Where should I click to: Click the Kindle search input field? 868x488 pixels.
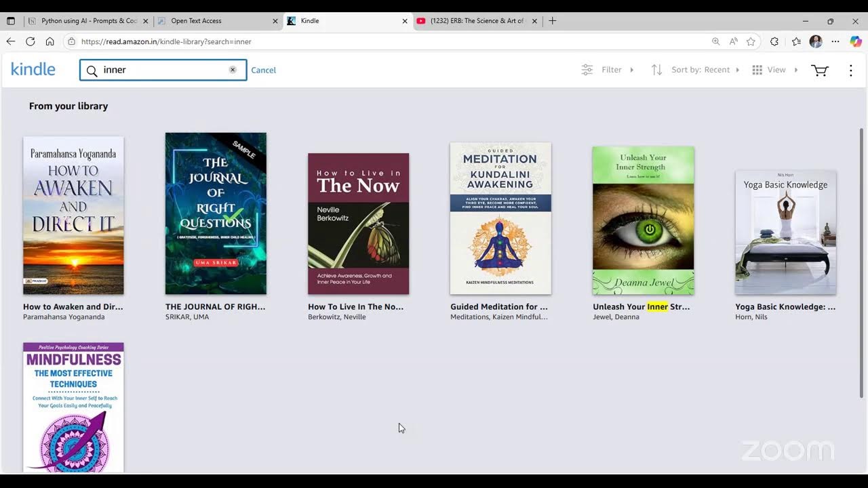pyautogui.click(x=163, y=70)
